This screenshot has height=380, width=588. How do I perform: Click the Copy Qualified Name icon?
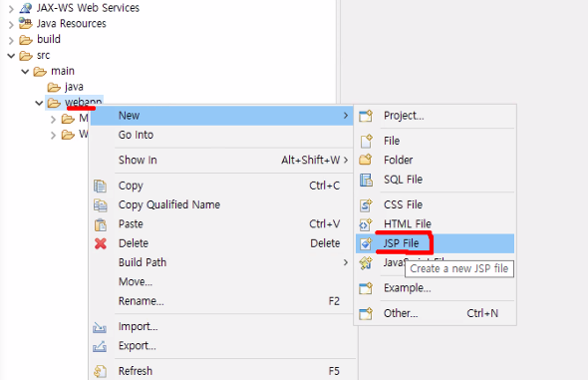(100, 205)
